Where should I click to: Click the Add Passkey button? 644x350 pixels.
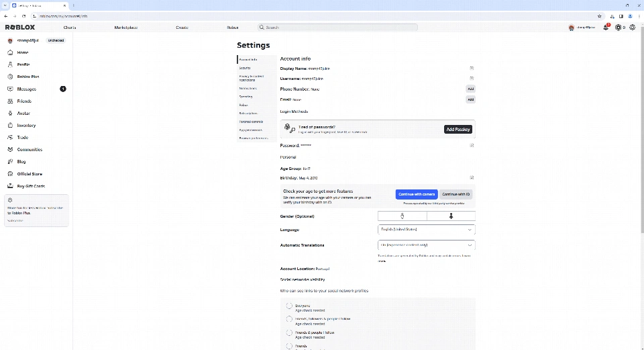pos(458,129)
